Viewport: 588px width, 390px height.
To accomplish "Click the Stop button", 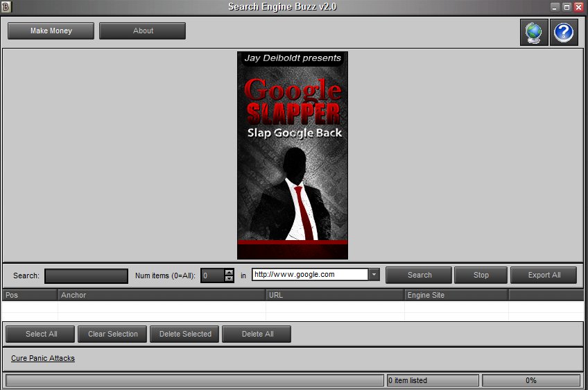I will [x=481, y=275].
